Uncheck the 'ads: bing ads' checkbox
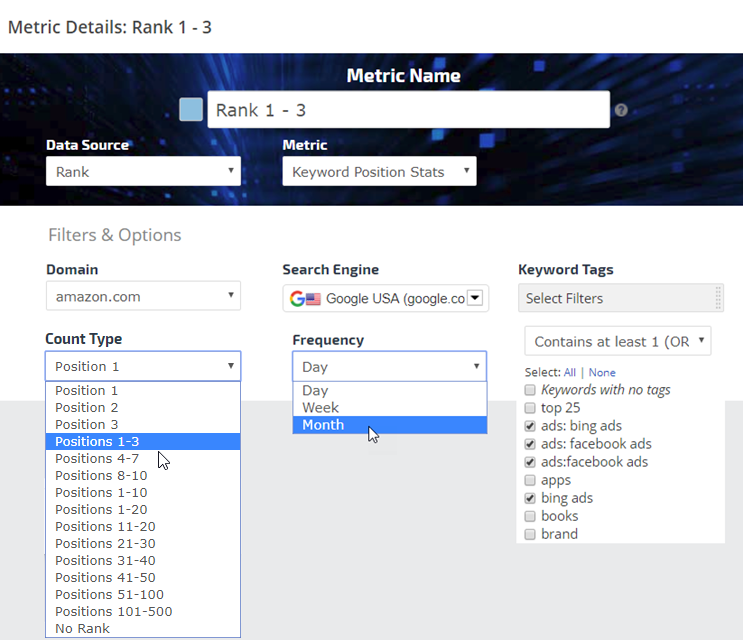The image size is (743, 640). 530,426
